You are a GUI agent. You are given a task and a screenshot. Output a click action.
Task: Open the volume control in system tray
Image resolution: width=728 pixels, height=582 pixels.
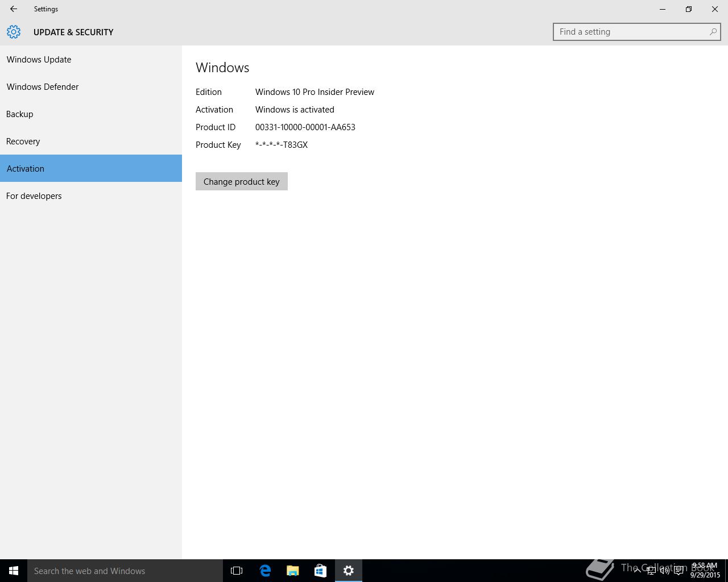664,571
